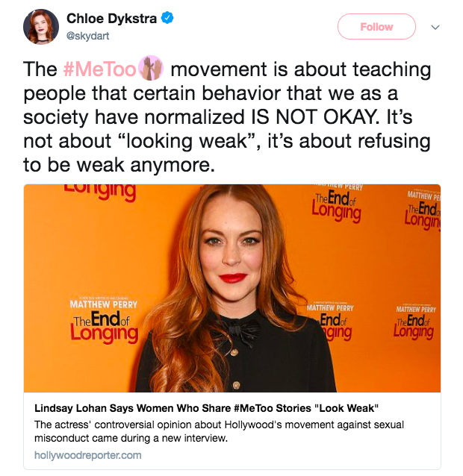Click the bottom-right Matthew Perry End of Longing logo
Viewport: 463px width, 476px height.
[x=414, y=322]
